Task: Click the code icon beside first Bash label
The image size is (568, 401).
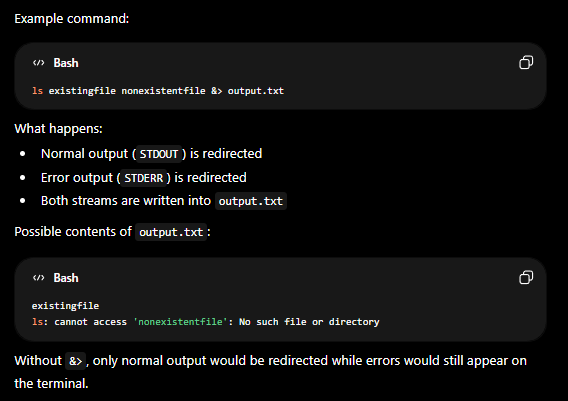Action: pyautogui.click(x=38, y=63)
